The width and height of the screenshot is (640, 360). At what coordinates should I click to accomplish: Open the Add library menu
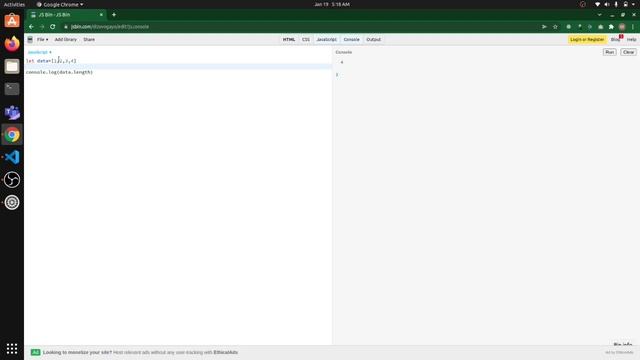66,40
